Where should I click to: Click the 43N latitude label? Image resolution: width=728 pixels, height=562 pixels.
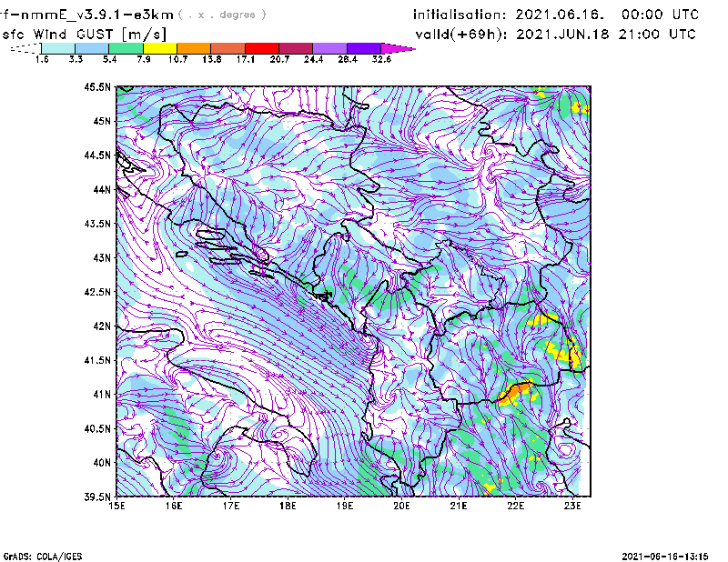[102, 257]
